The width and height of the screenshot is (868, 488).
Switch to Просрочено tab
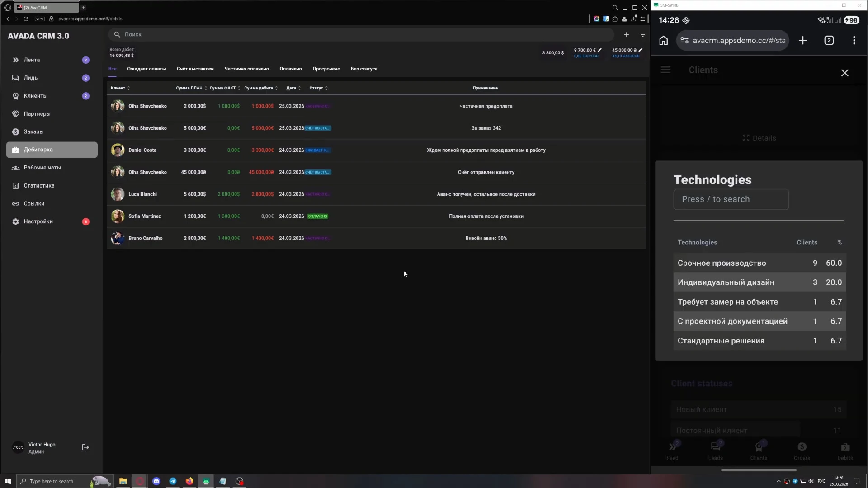(x=326, y=69)
